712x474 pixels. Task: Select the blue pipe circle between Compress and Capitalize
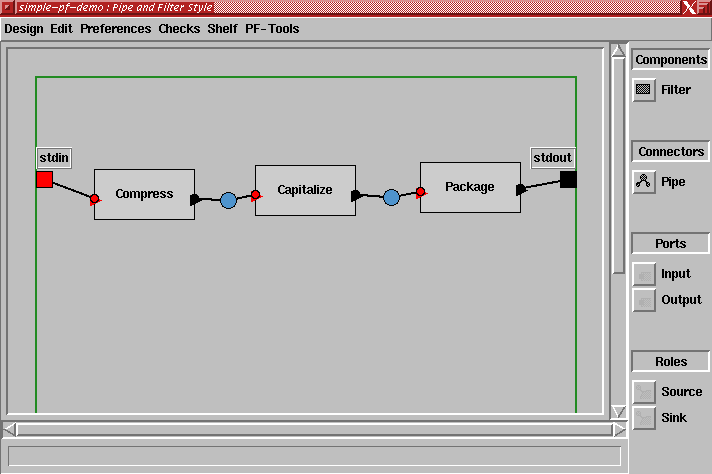point(228,200)
